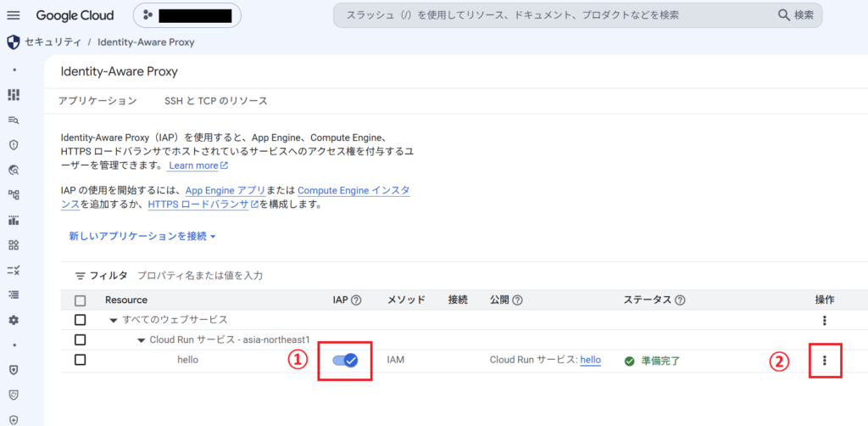Click the 検索 search button

797,15
